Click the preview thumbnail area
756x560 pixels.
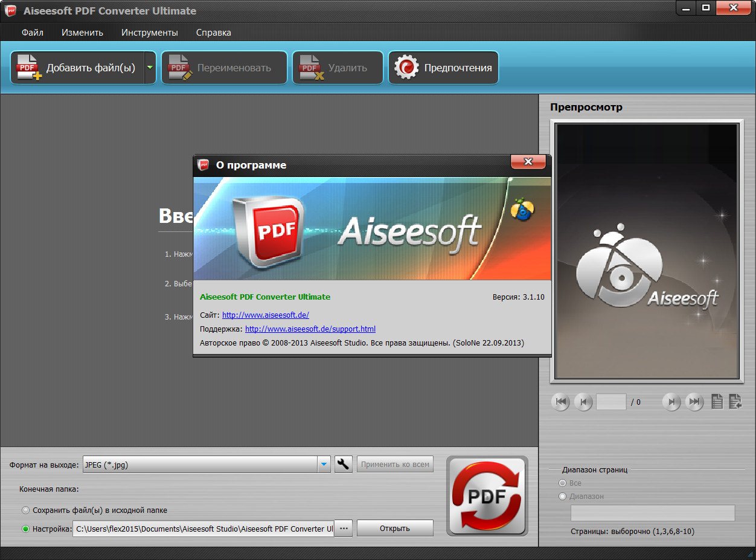tap(647, 251)
